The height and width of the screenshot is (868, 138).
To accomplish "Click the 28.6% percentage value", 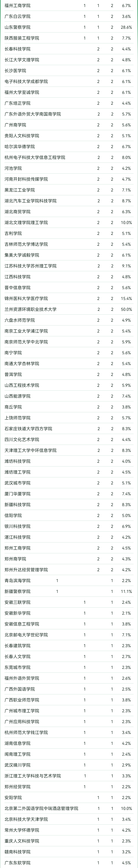I will point(126,27).
